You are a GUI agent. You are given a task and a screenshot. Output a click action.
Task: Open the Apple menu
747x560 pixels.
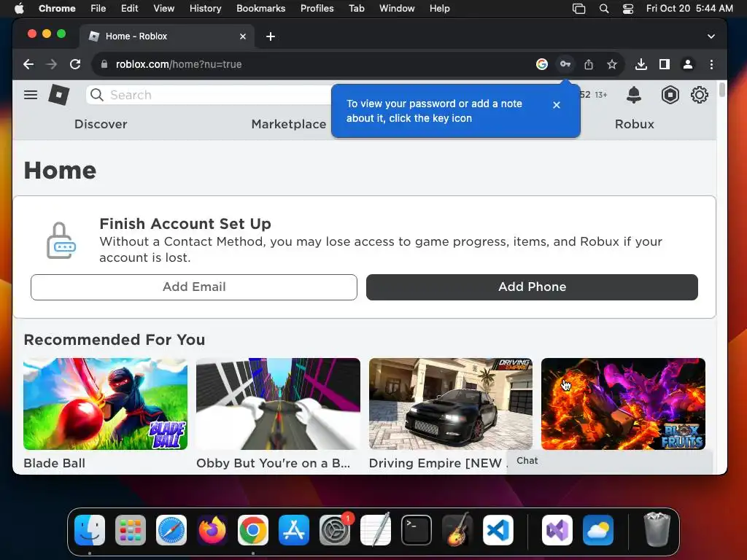click(19, 8)
